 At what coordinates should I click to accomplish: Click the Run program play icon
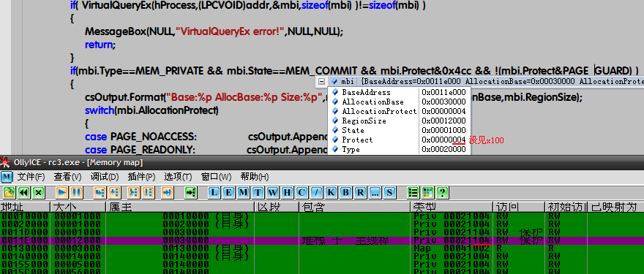click(62, 192)
